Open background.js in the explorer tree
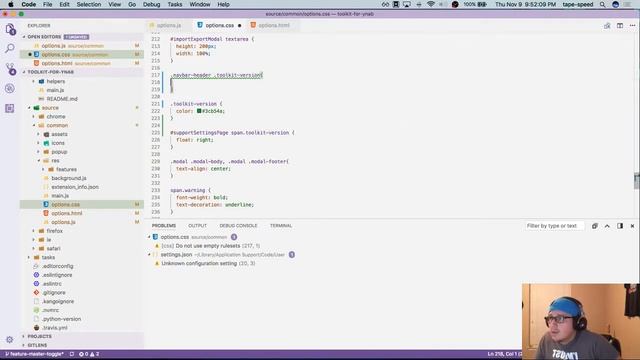The image size is (640, 360). 69,178
